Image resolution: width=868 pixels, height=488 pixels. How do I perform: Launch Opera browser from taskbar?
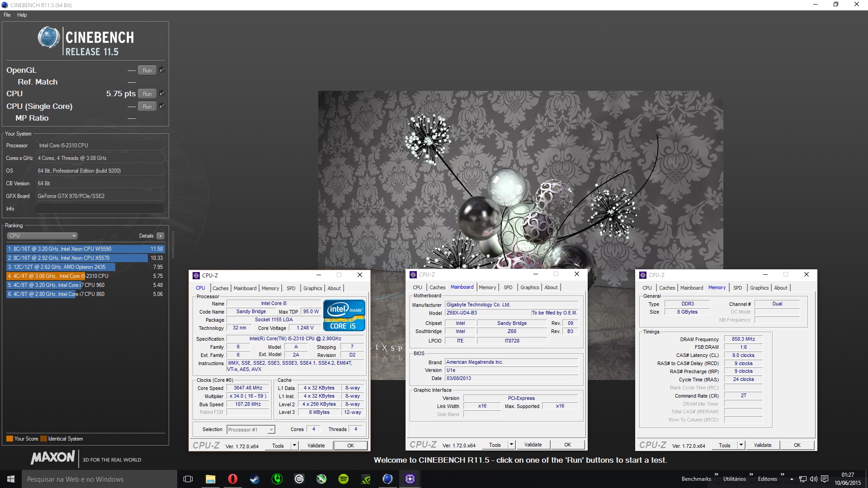click(x=232, y=479)
